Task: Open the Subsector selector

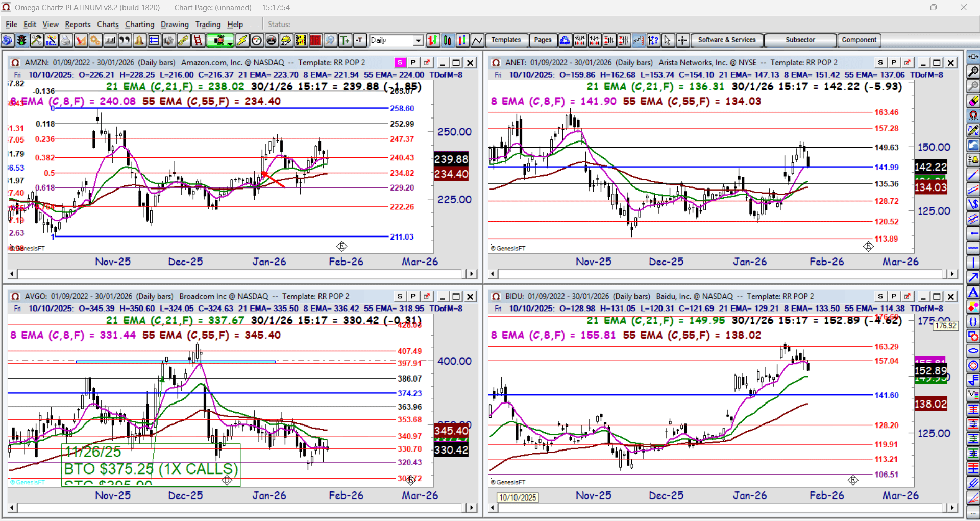Action: coord(800,40)
